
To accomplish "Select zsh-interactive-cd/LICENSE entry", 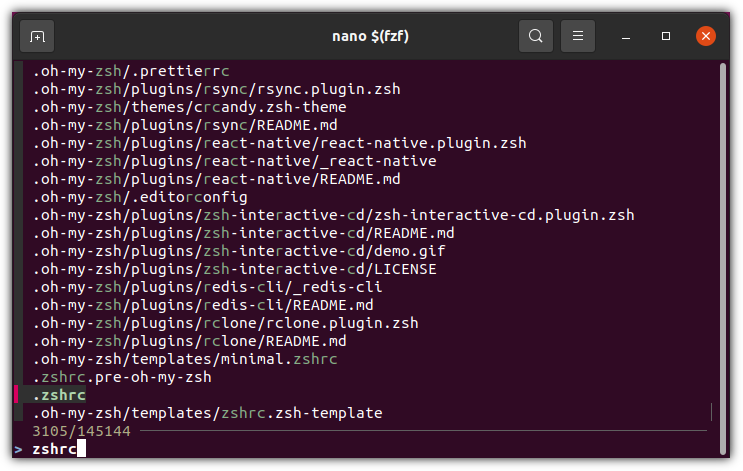I will 234,269.
